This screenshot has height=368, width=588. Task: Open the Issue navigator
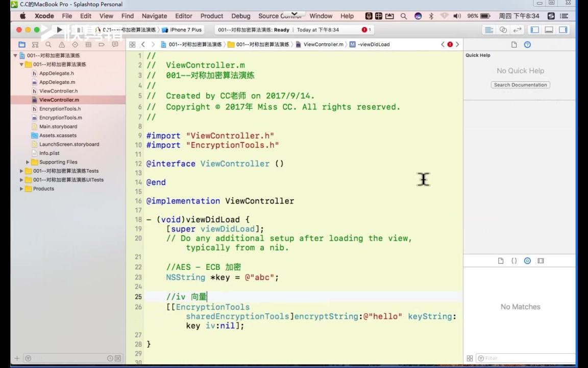click(x=62, y=44)
